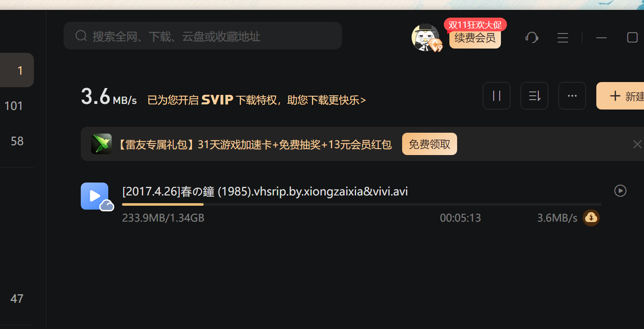Click the cloud download acceleration icon
Image resolution: width=644 pixels, height=329 pixels.
pyautogui.click(x=591, y=218)
